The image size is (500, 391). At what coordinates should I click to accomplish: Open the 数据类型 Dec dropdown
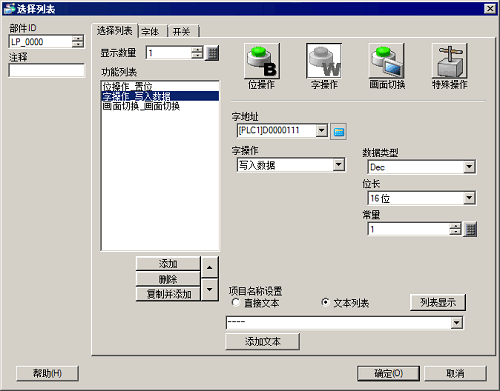coord(469,167)
